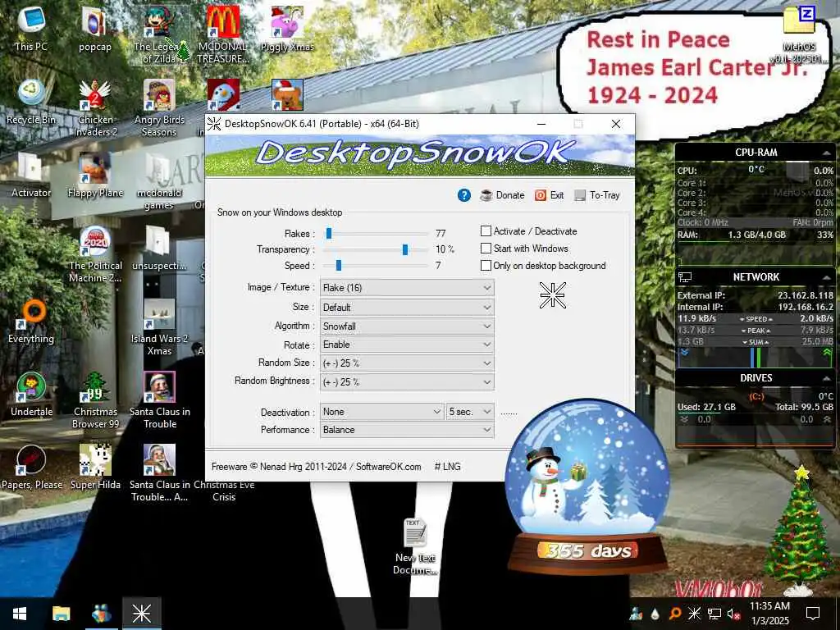Open the Deactivation dropdown showing None
This screenshot has height=630, width=840.
382,412
